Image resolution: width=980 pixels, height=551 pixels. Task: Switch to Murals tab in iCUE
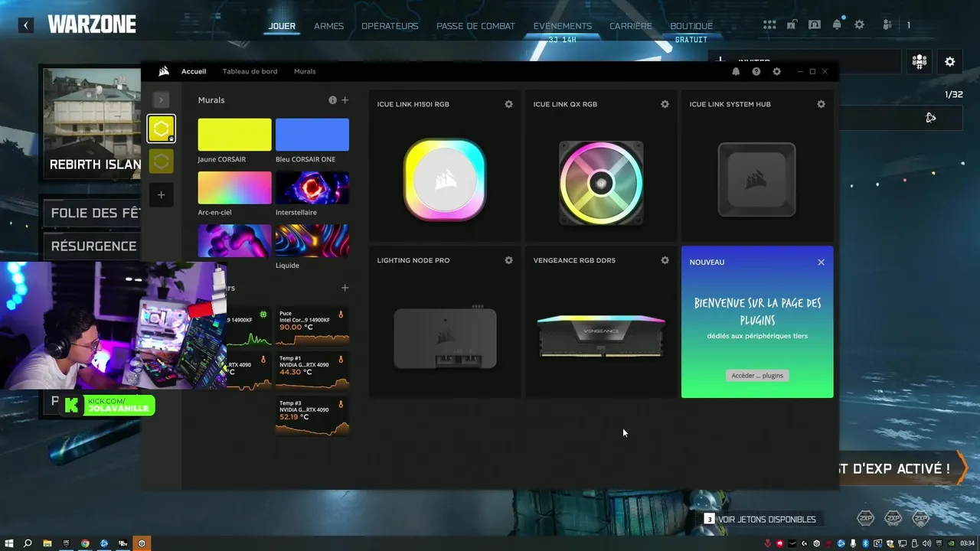[305, 71]
